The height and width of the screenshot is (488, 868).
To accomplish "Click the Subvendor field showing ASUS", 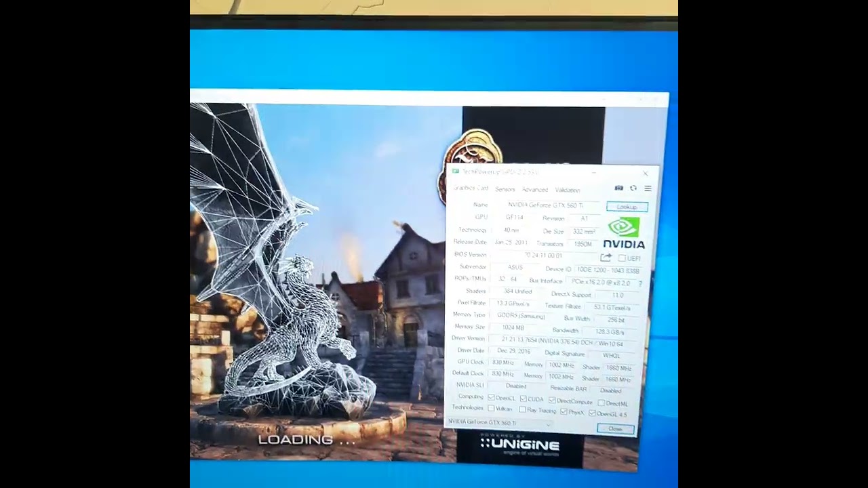I will point(515,267).
